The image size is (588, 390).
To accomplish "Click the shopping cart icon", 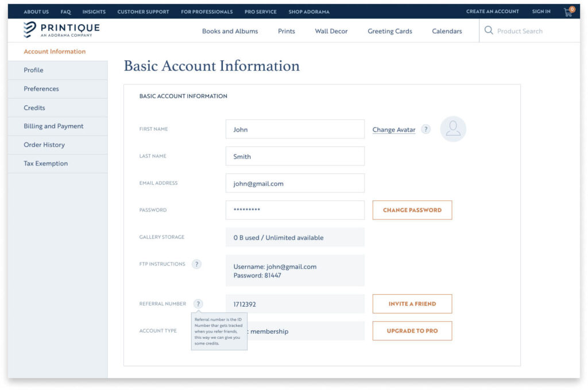I will pos(568,11).
